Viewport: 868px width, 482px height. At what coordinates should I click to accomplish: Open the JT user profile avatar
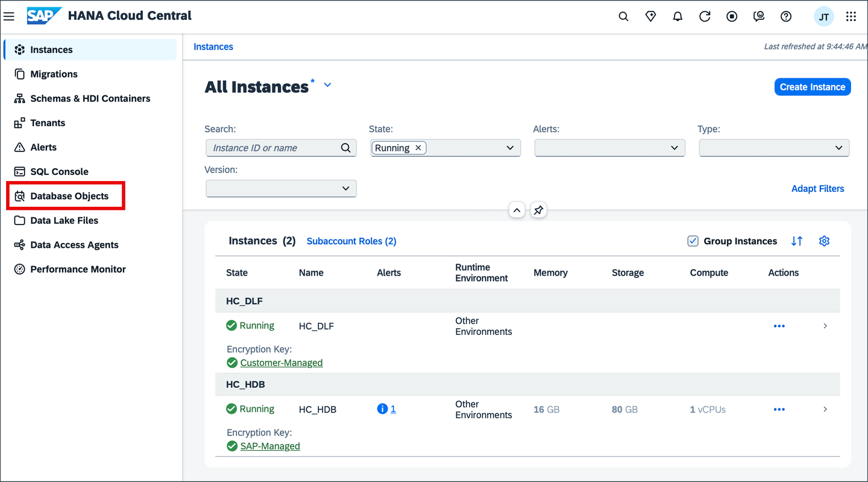[x=823, y=17]
